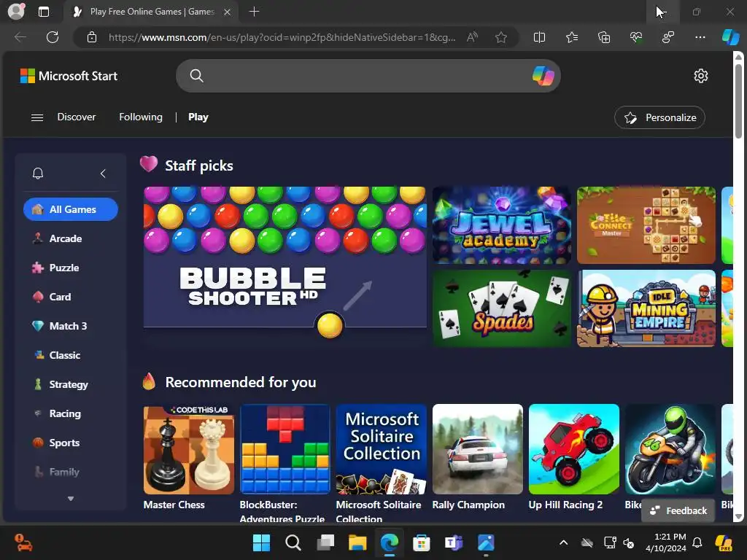This screenshot has height=560, width=747.
Task: Click the Rally Champion title link
Action: [468, 505]
